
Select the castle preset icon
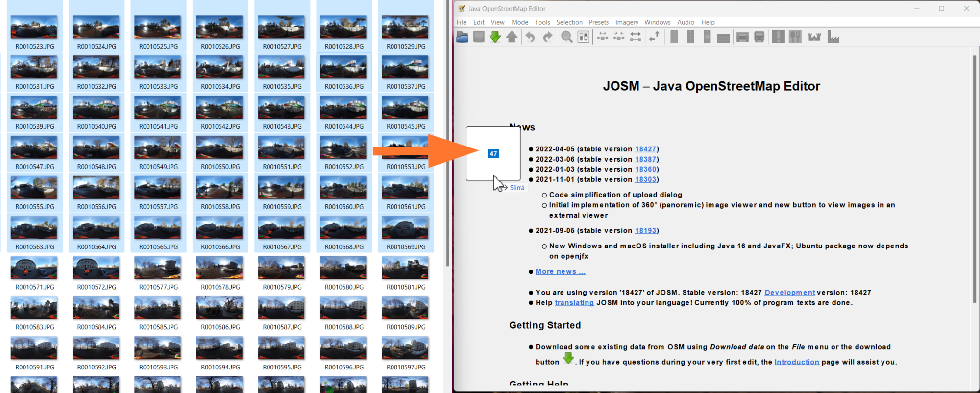click(x=814, y=37)
